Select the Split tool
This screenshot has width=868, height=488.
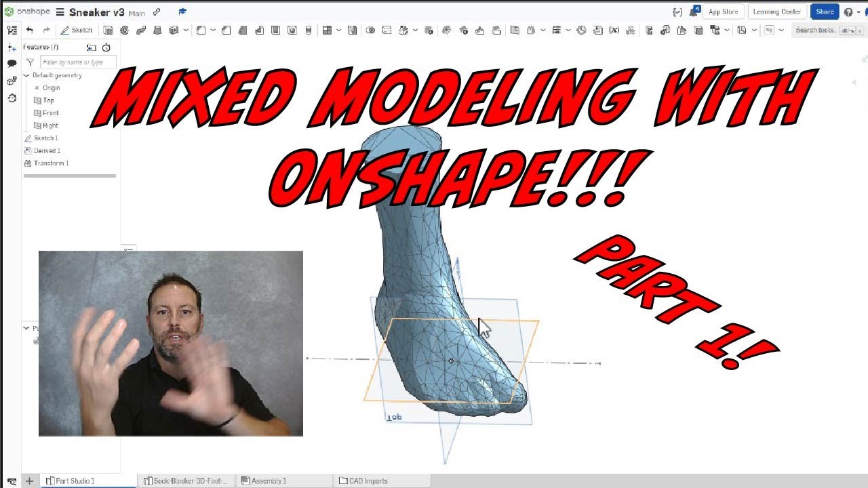(x=387, y=30)
